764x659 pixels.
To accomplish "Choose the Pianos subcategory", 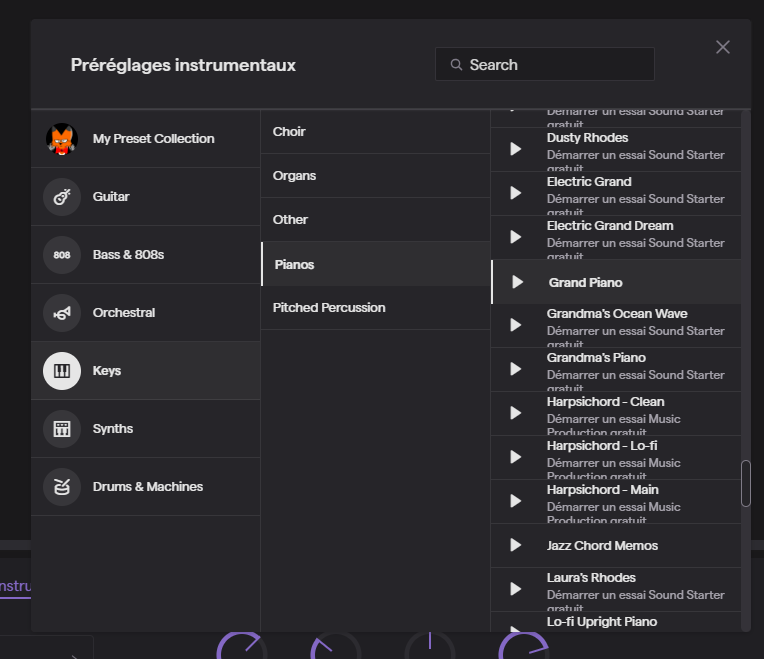I will 294,265.
